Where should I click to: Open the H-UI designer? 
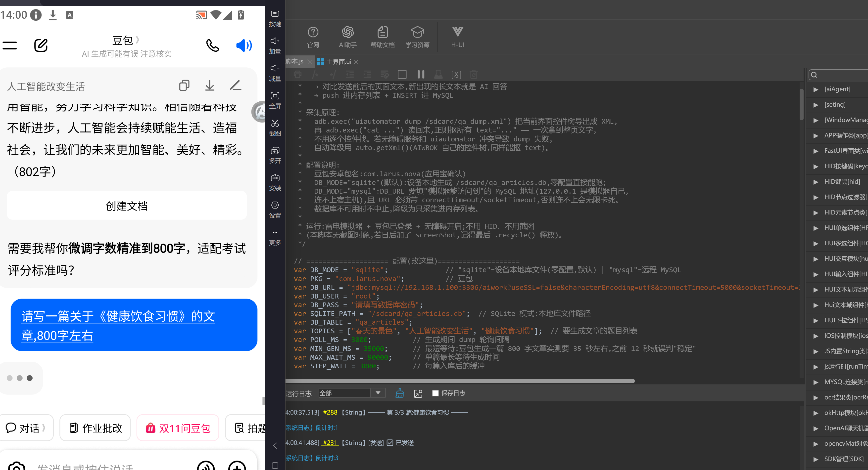[458, 37]
